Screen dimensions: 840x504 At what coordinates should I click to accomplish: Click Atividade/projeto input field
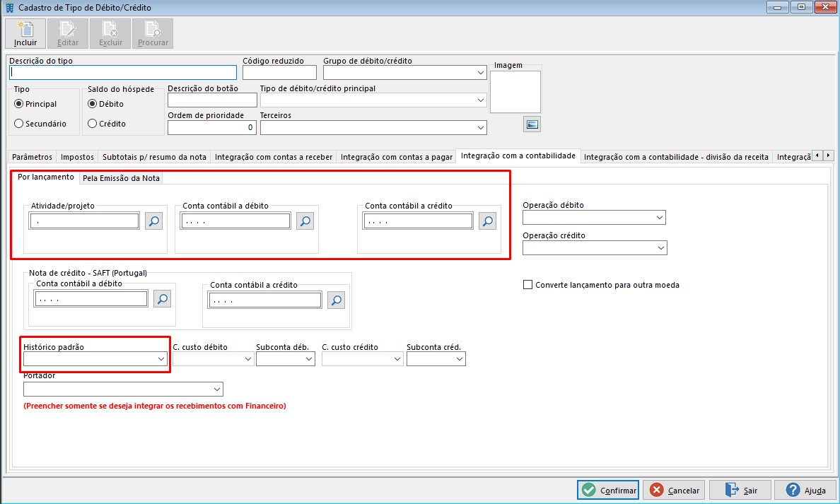point(85,221)
